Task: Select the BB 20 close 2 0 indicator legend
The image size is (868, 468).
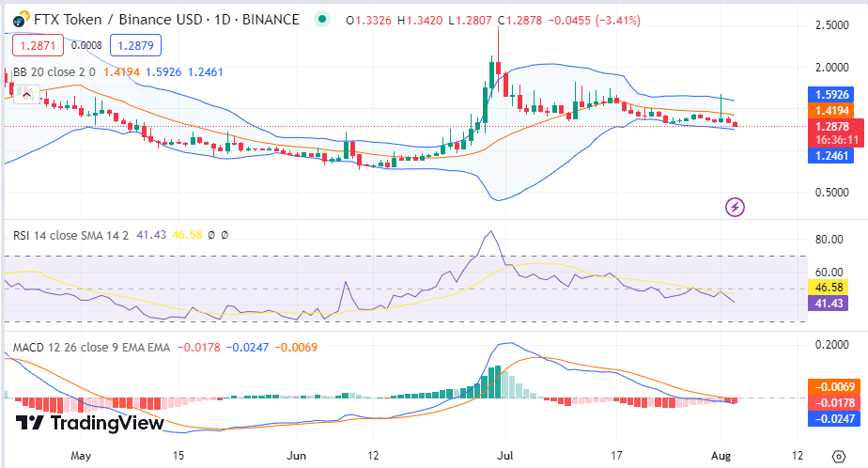Action: (x=54, y=72)
